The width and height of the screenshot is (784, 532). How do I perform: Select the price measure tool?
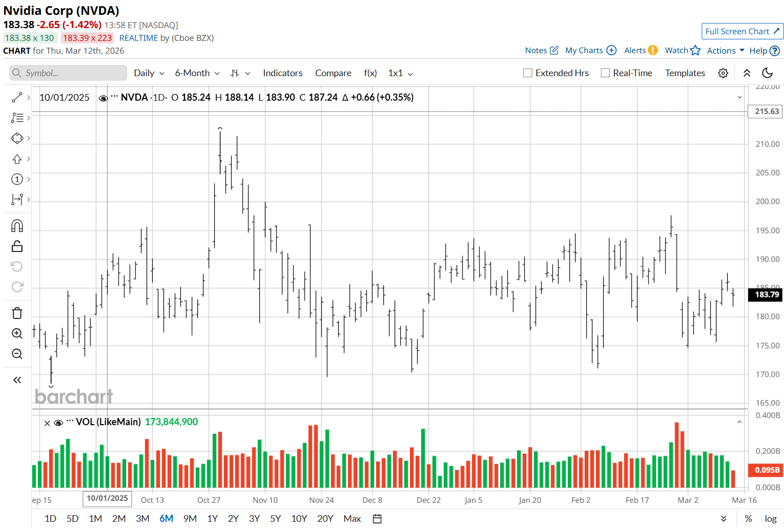17,199
